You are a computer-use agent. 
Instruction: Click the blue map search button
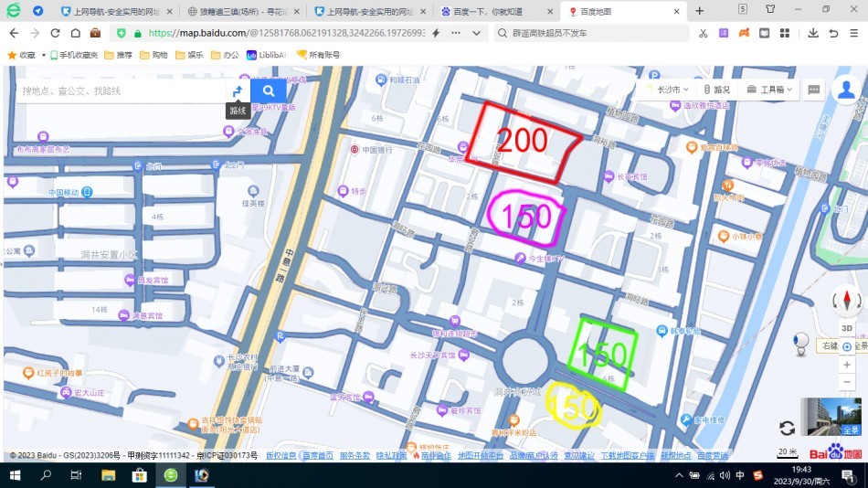point(269,90)
